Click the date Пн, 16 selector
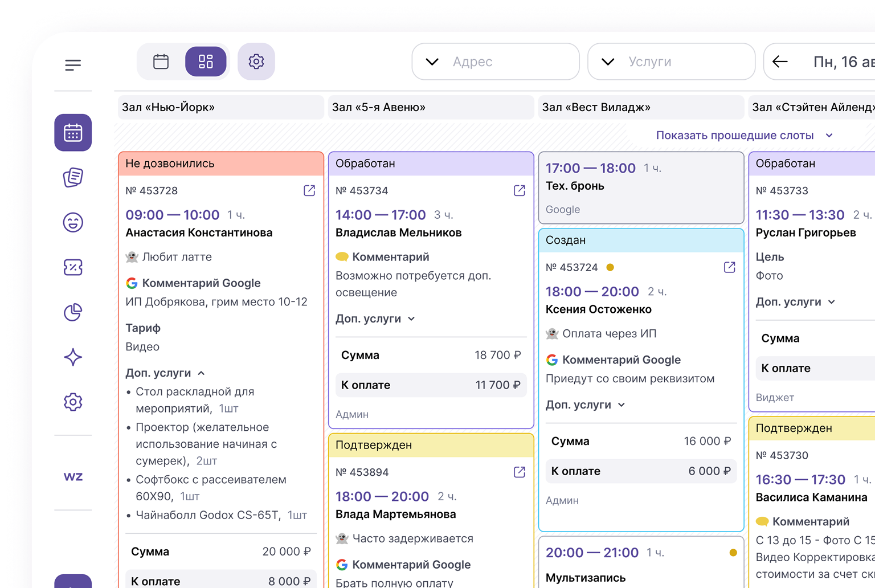Image resolution: width=875 pixels, height=588 pixels. tap(843, 62)
